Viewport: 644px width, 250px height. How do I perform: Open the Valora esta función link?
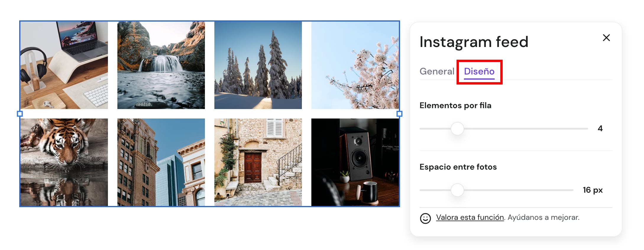coord(470,217)
